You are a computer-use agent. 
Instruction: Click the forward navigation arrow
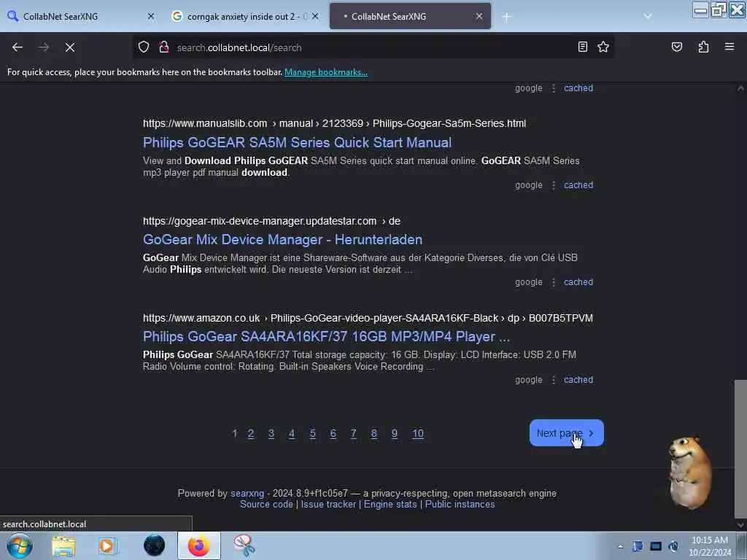(44, 47)
